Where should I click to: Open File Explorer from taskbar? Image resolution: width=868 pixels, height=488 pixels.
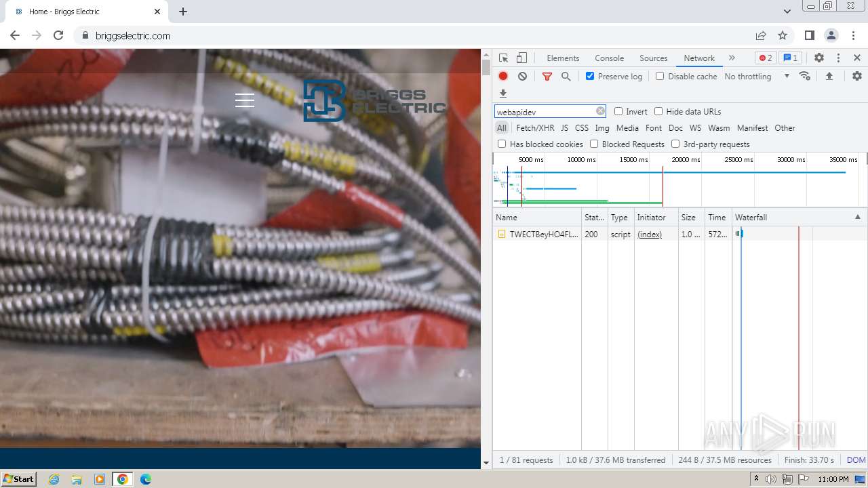coord(77,479)
